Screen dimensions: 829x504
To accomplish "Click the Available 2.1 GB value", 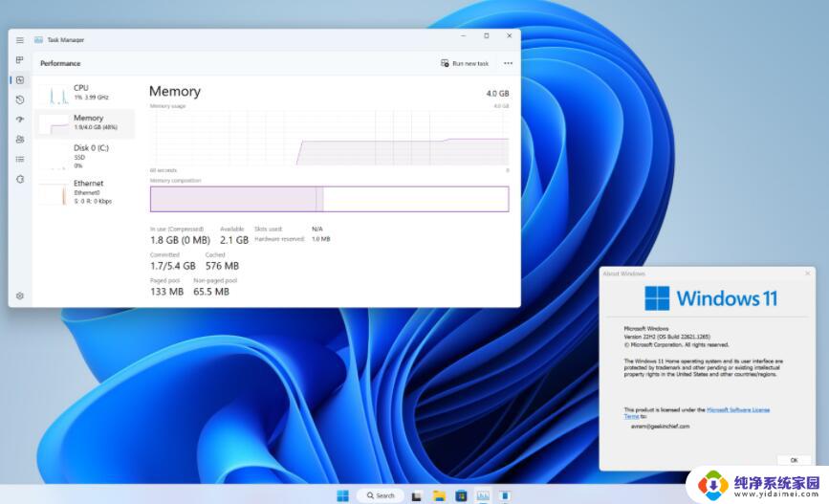I will (x=234, y=240).
